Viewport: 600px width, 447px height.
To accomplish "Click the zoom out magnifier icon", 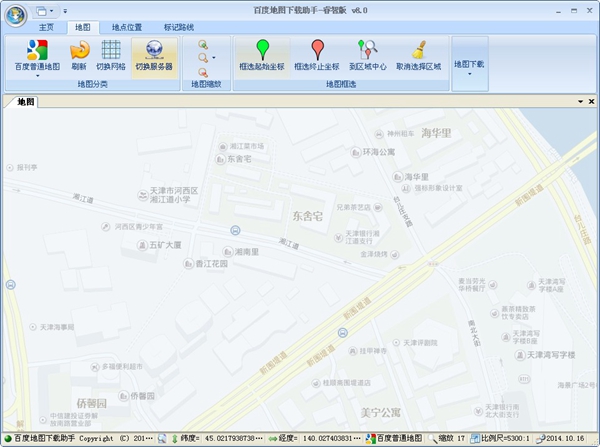I will pyautogui.click(x=204, y=72).
